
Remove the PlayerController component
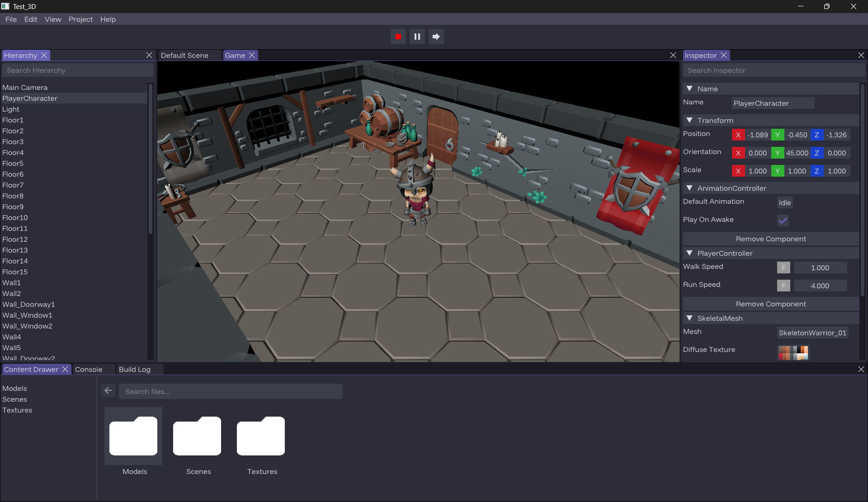pos(770,304)
